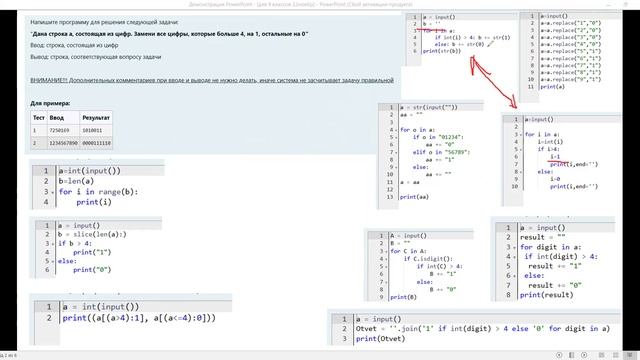
Task: Click the 'Результат' table header
Action: 96,118
